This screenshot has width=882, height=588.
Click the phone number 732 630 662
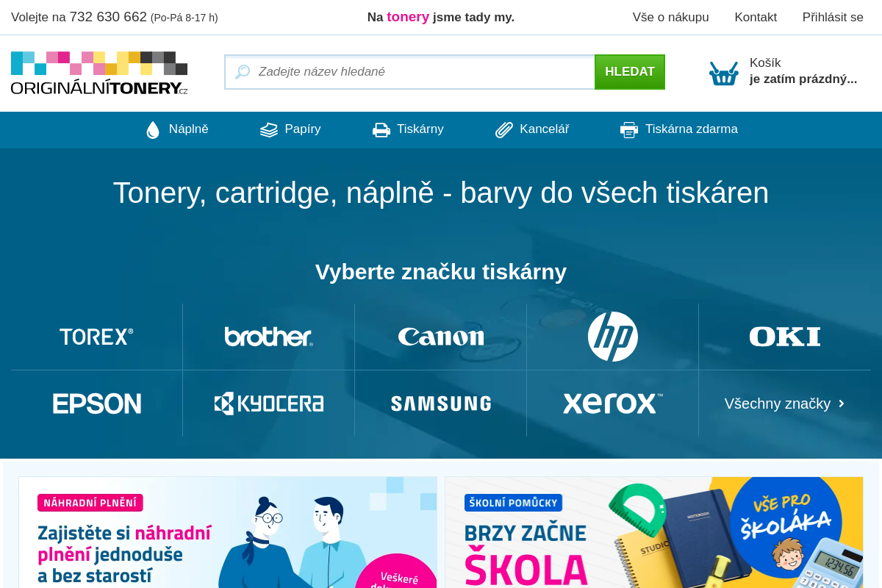coord(108,17)
